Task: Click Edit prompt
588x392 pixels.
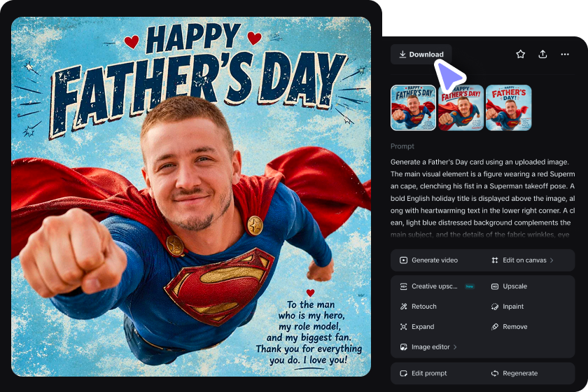Action: 423,373
